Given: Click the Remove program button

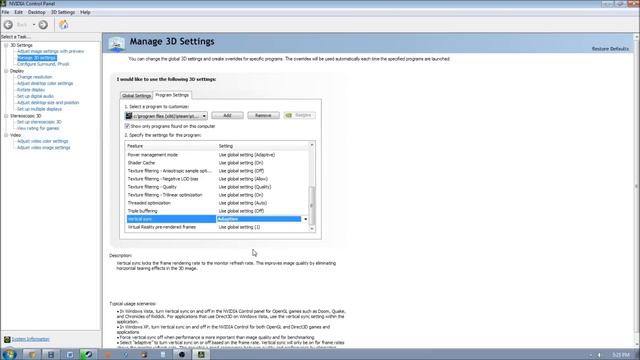Looking at the screenshot, I should click(x=263, y=116).
